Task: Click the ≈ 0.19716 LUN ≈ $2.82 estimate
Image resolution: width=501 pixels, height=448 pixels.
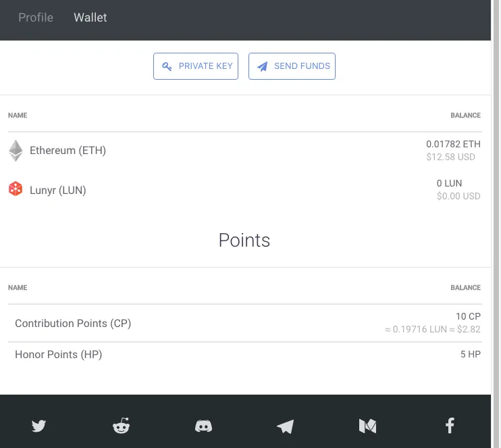Action: (433, 329)
